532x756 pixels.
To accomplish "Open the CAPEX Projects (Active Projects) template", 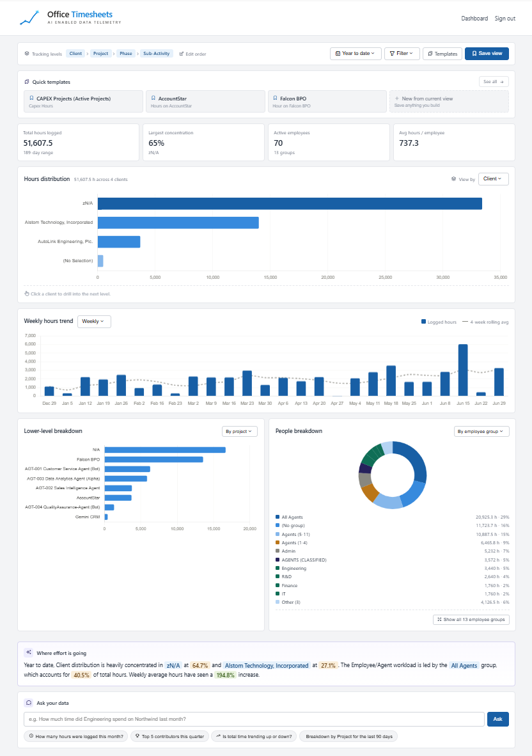I will pos(83,101).
